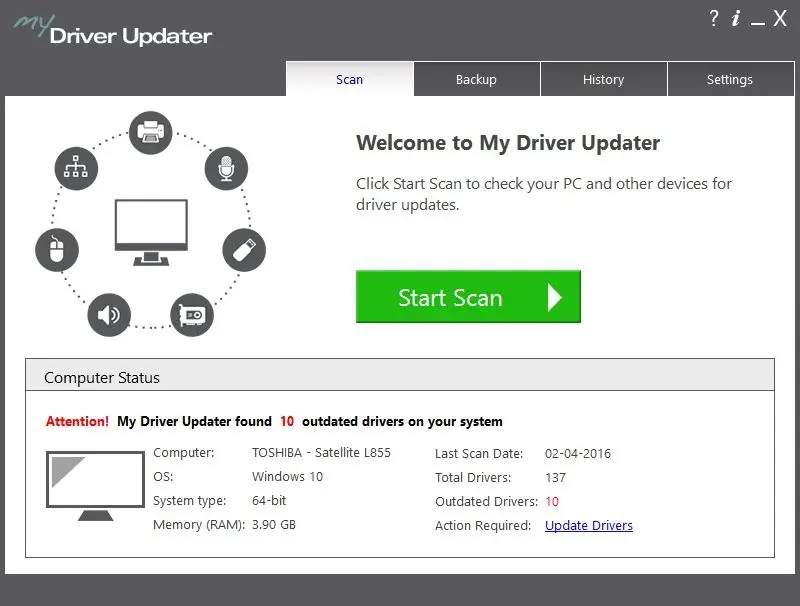The width and height of the screenshot is (800, 606).
Task: Start the driver scan
Action: (468, 296)
